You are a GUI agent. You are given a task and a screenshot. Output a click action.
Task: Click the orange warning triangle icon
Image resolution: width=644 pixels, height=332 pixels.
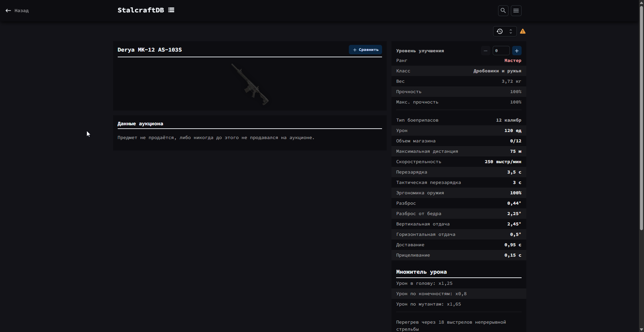[x=523, y=31]
